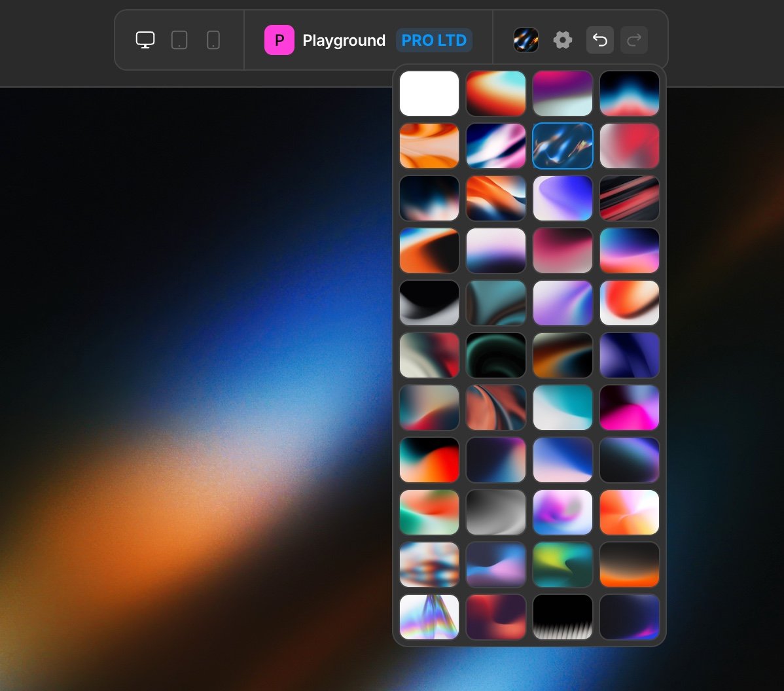Screen dimensions: 784x691
Task: Choose the holographic rainbow prism background
Action: (429, 617)
